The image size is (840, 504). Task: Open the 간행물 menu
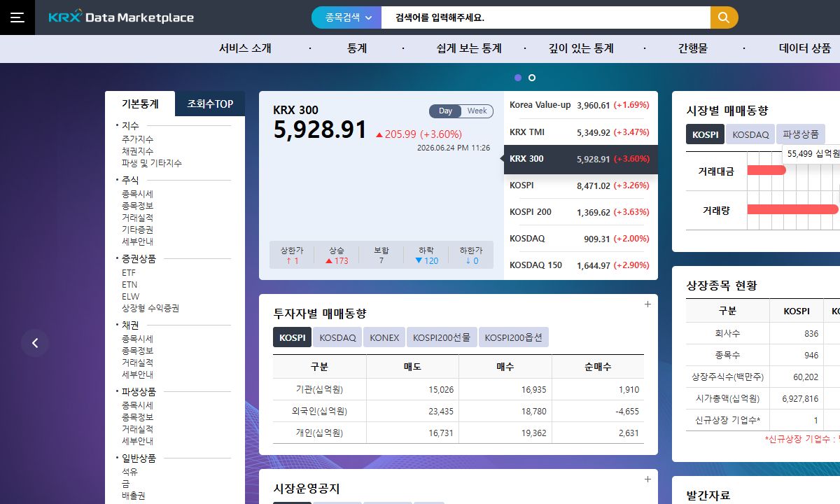pos(693,48)
